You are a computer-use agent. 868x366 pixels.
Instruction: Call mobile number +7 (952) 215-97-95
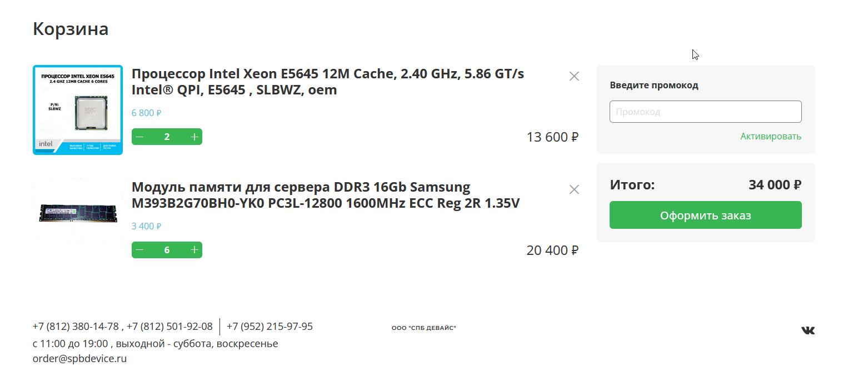tap(270, 326)
